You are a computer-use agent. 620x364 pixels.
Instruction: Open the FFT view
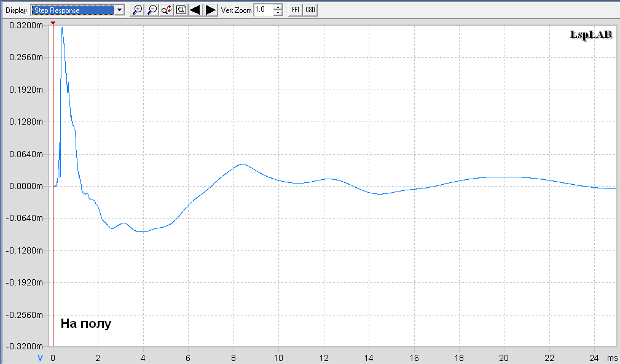[x=296, y=10]
